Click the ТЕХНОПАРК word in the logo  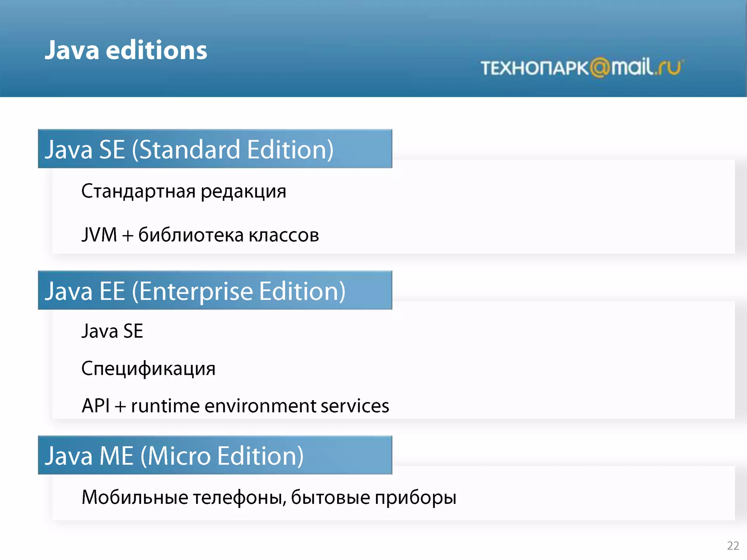(x=535, y=68)
